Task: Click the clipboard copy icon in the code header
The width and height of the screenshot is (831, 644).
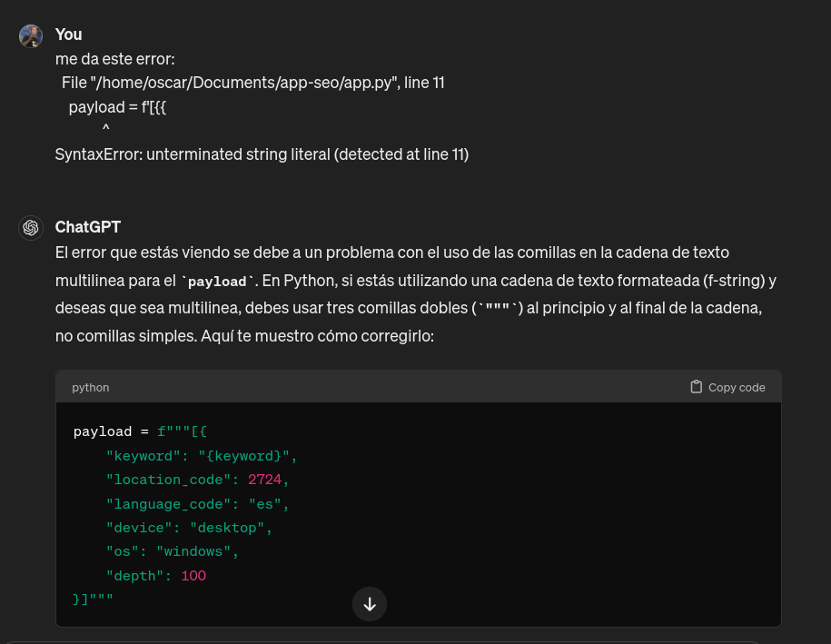Action: click(x=695, y=386)
